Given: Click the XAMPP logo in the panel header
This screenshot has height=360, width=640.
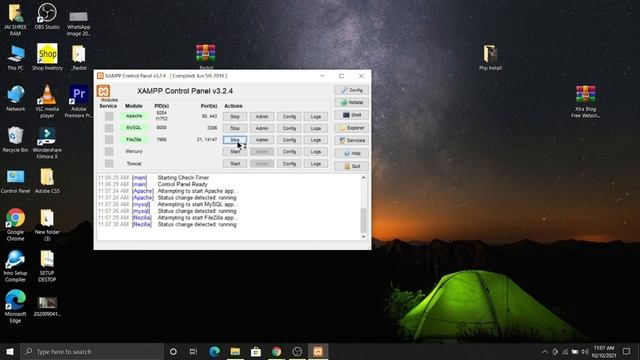Looking at the screenshot, I should click(x=103, y=91).
